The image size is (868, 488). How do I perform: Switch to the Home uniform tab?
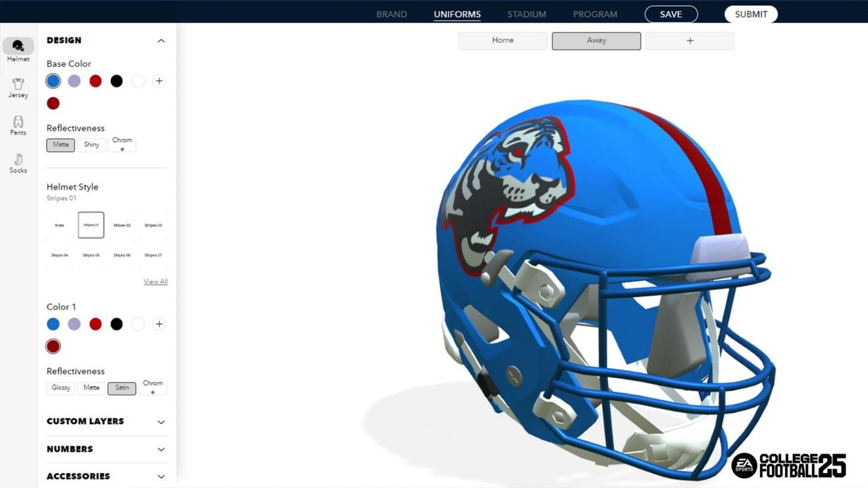[503, 40]
